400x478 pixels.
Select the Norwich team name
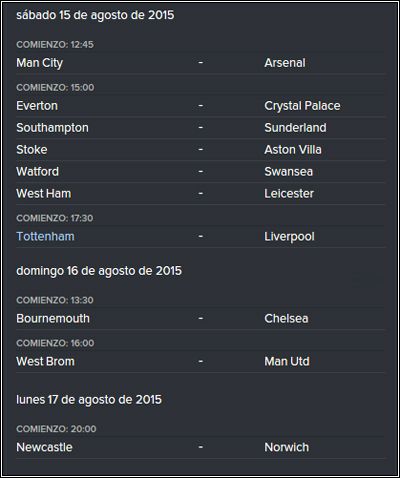tap(286, 447)
